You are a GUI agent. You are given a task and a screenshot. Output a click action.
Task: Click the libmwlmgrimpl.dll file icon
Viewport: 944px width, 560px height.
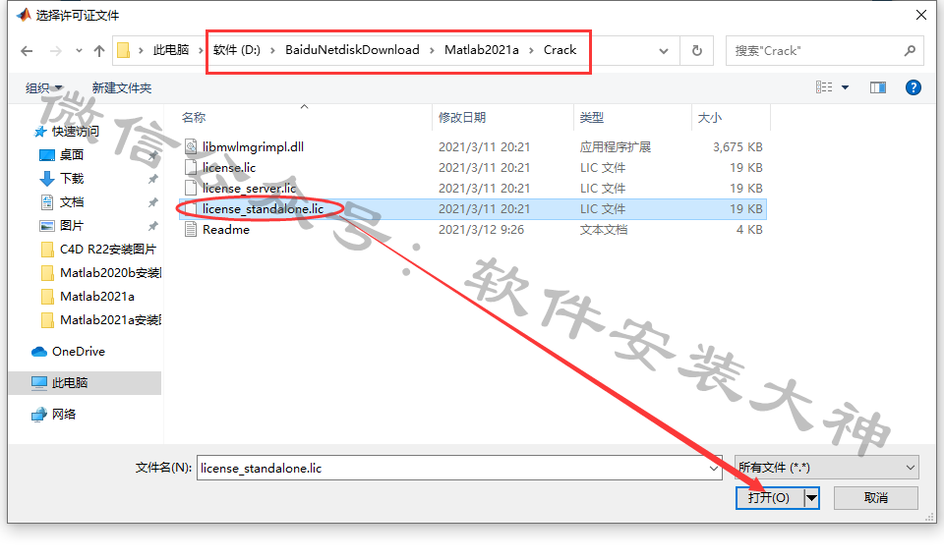[191, 146]
